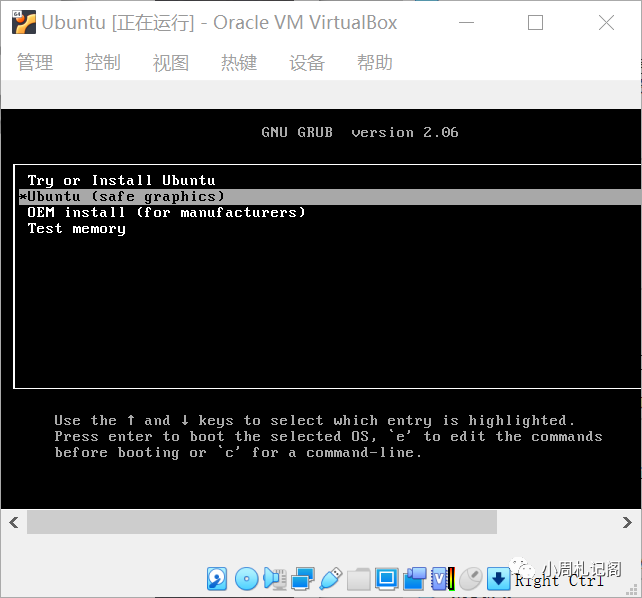Screen dimensions: 642x598
Task: Minimize the VirtualBox VM window
Action: pyautogui.click(x=466, y=23)
